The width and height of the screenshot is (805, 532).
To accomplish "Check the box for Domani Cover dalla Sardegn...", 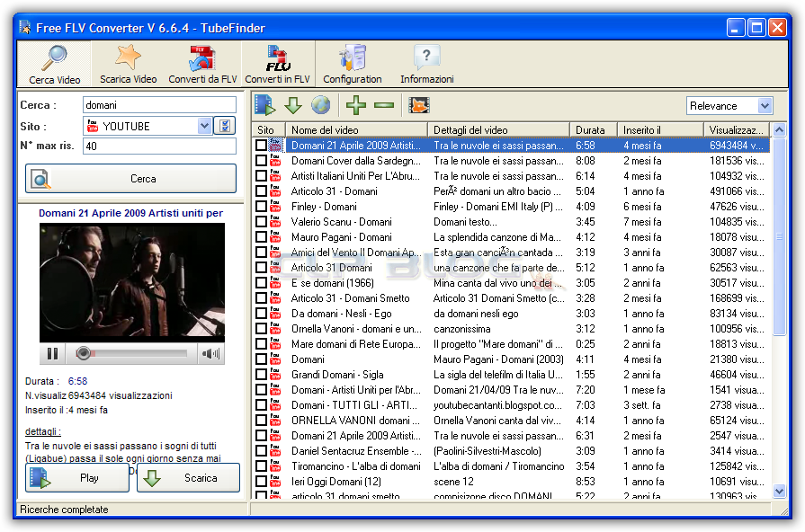I will 261,161.
